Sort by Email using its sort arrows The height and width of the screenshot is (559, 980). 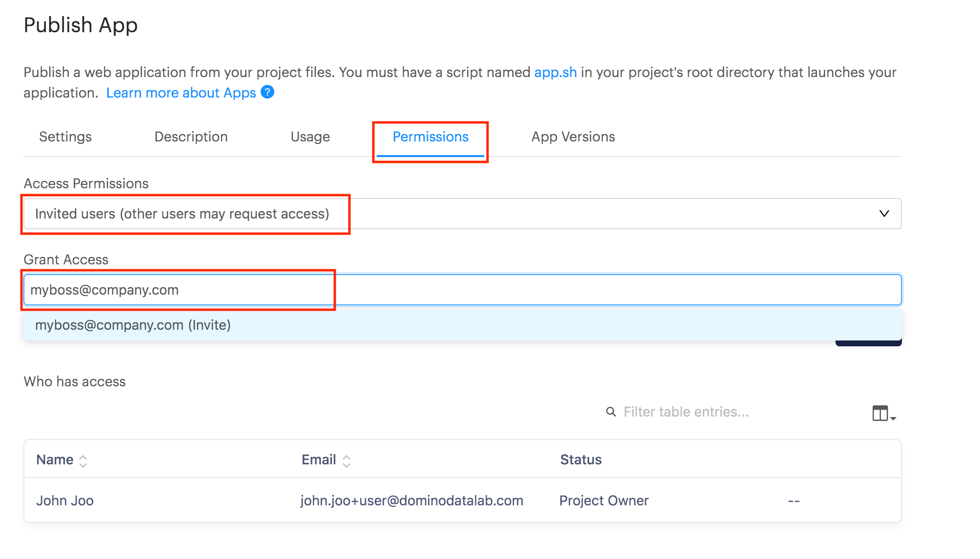[x=347, y=461]
